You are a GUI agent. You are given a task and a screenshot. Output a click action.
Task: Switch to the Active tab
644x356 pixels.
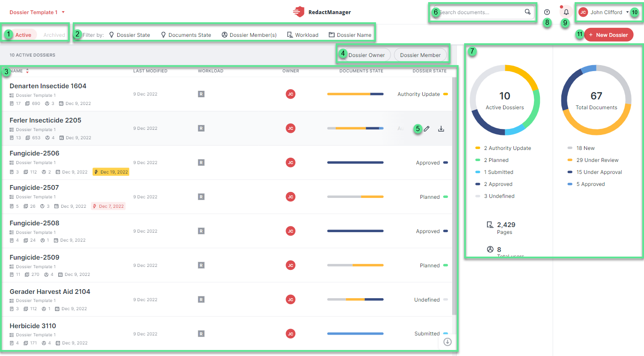coord(23,35)
